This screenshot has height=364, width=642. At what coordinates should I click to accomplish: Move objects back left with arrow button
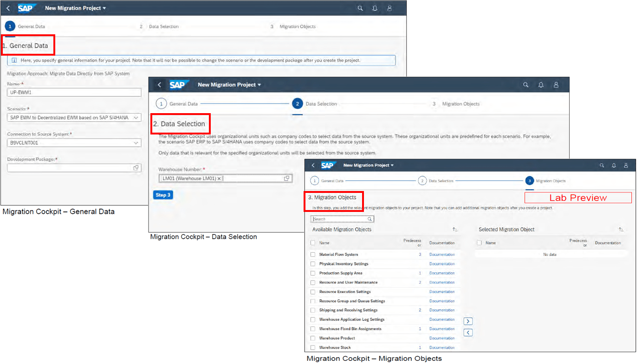(468, 332)
